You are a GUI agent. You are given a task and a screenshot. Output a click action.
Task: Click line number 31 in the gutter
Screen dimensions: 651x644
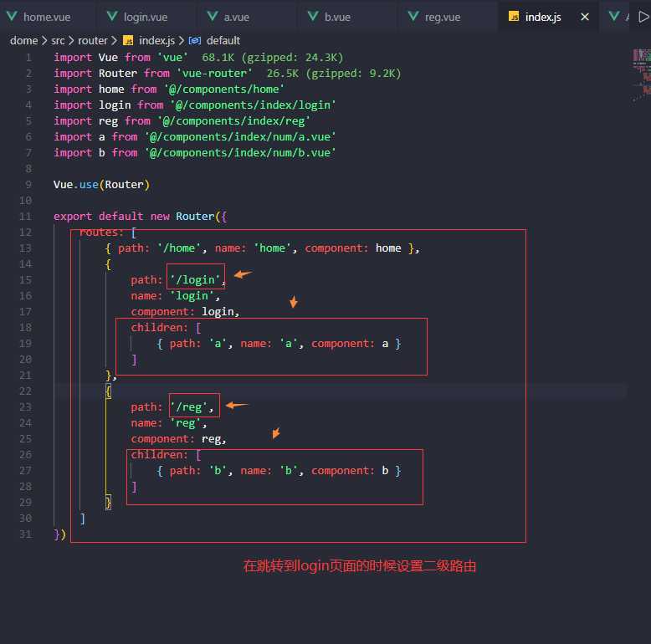click(25, 534)
